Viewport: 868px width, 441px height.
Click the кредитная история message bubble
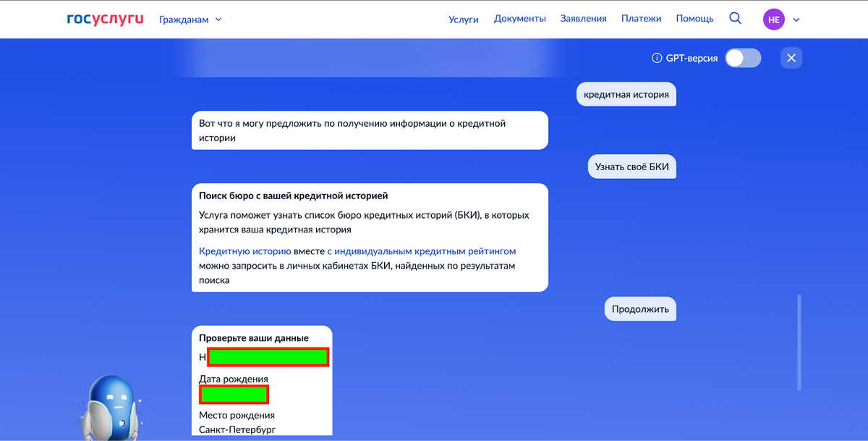[x=626, y=94]
